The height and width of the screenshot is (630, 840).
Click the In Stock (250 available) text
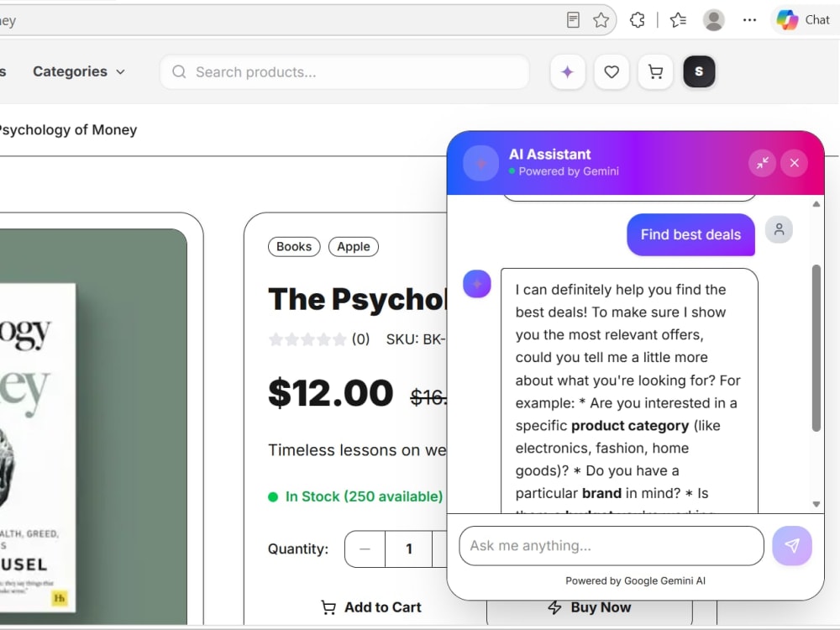pos(364,496)
